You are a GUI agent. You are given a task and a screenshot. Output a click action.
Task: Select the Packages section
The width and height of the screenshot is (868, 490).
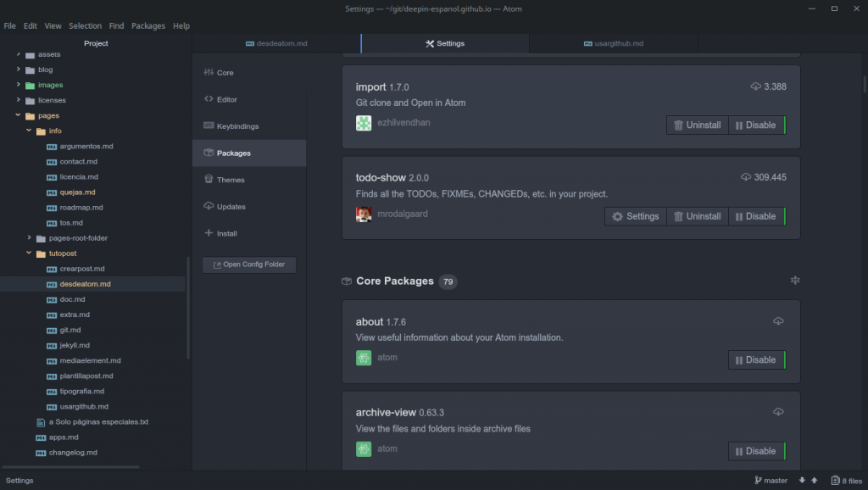pos(249,153)
